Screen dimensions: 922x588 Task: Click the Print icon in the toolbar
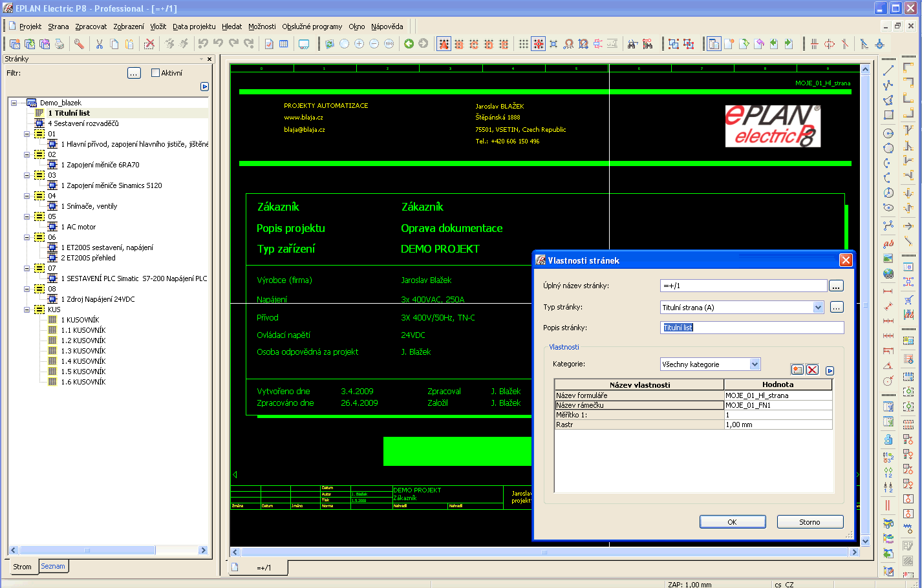pos(59,44)
